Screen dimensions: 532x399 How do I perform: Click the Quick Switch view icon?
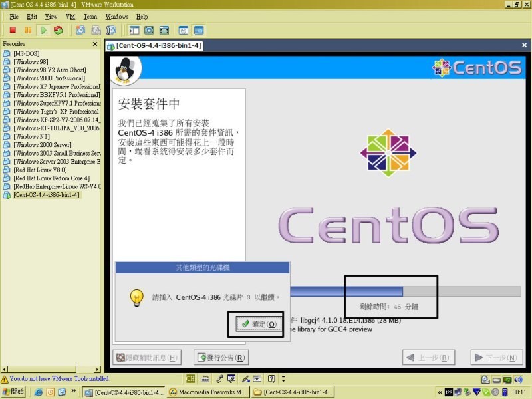149,30
